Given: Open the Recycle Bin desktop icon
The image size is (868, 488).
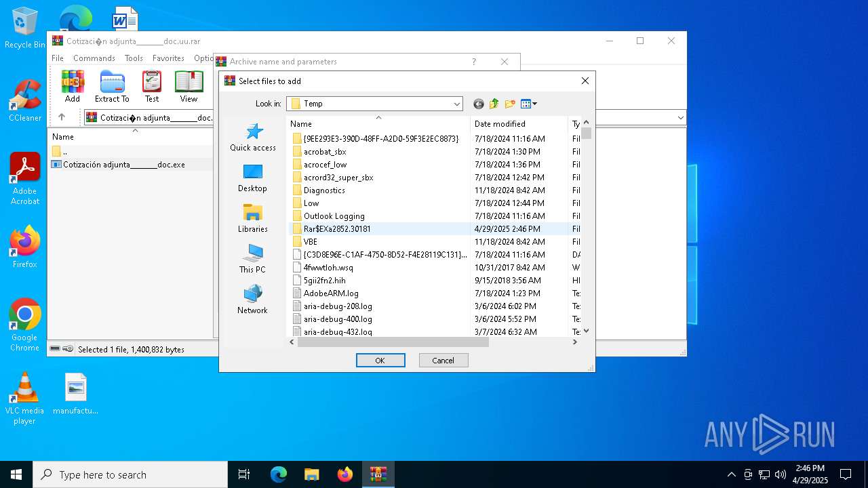Looking at the screenshot, I should 25,28.
